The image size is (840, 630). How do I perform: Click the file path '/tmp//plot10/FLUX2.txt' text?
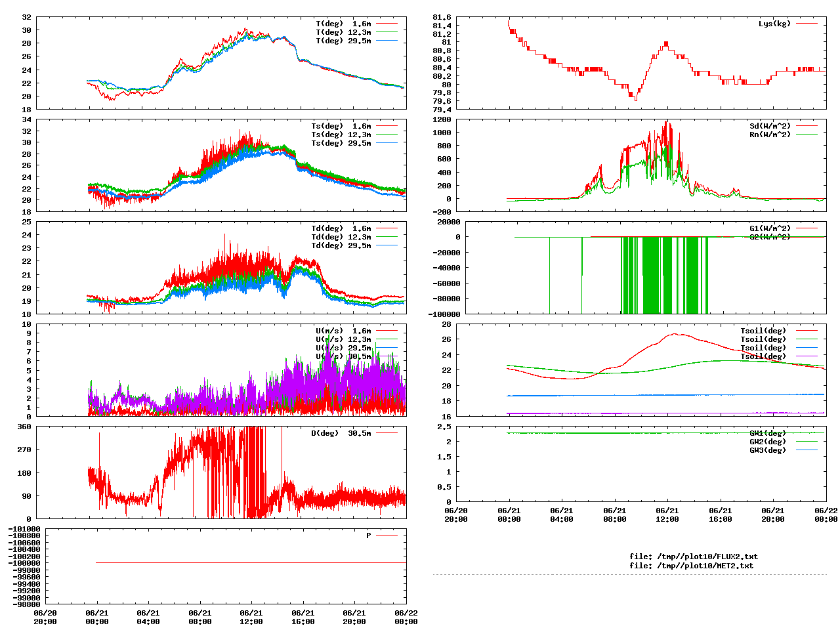tap(707, 556)
